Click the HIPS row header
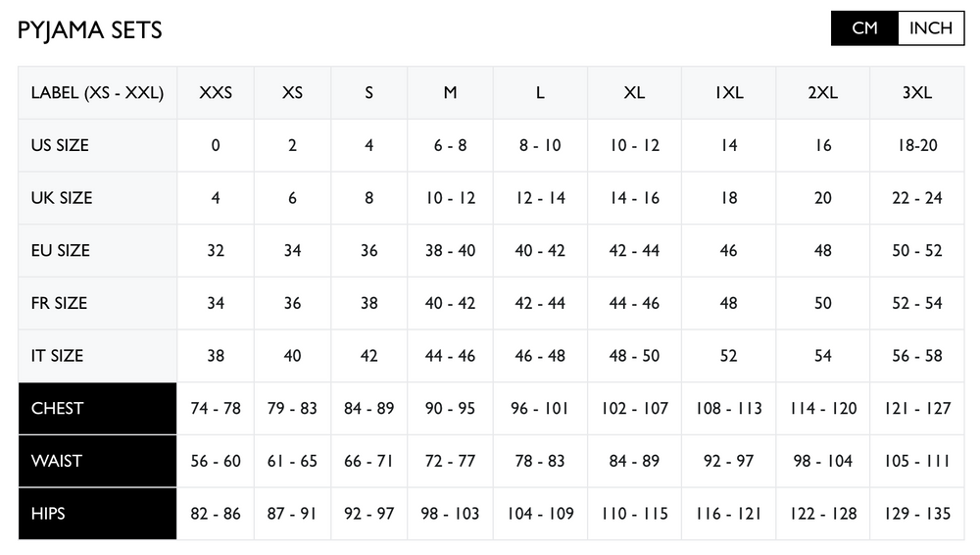The height and width of the screenshot is (555, 980). 97,513
